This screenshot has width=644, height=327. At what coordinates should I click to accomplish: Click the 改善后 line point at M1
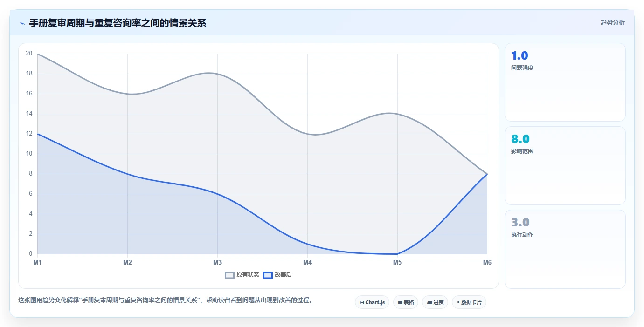(37, 134)
